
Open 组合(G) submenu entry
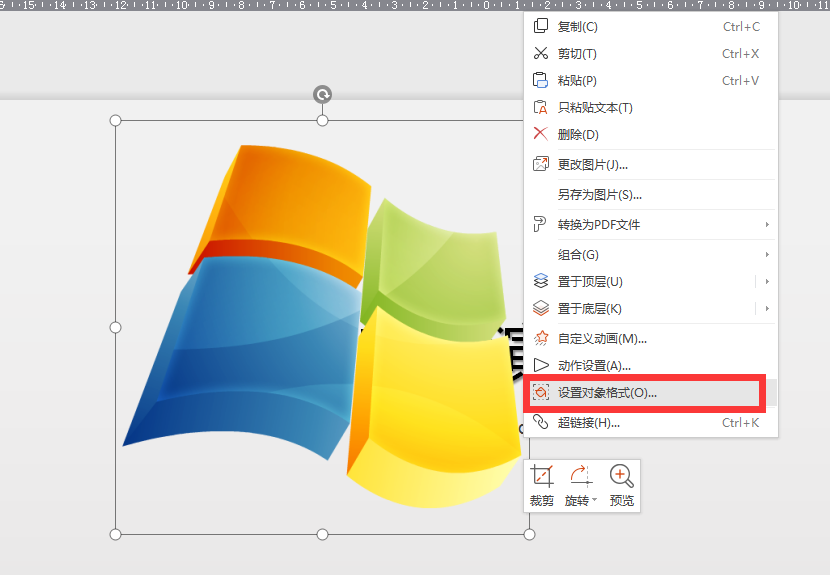click(651, 255)
